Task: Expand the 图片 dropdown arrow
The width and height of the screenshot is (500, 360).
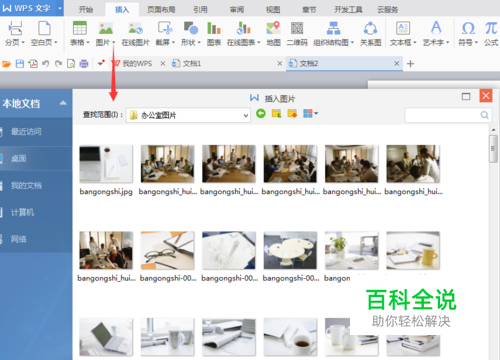Action: point(113,42)
